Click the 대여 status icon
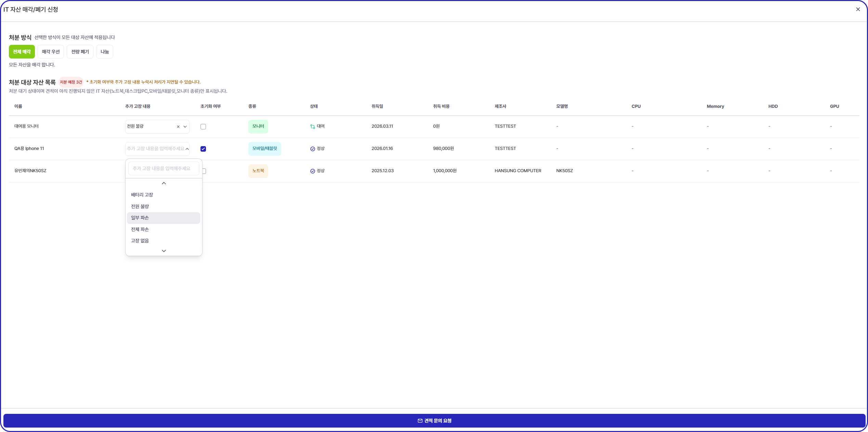The height and width of the screenshot is (432, 868). click(312, 127)
